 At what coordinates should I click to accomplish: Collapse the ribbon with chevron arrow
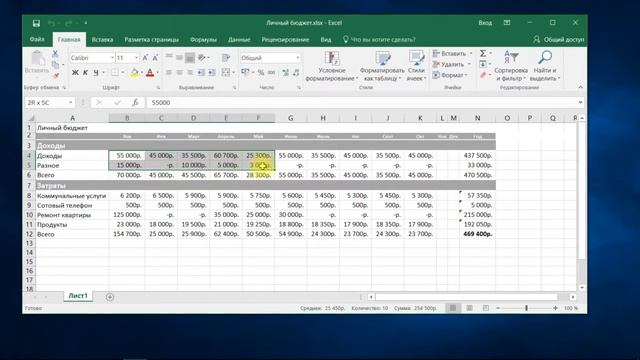point(580,87)
